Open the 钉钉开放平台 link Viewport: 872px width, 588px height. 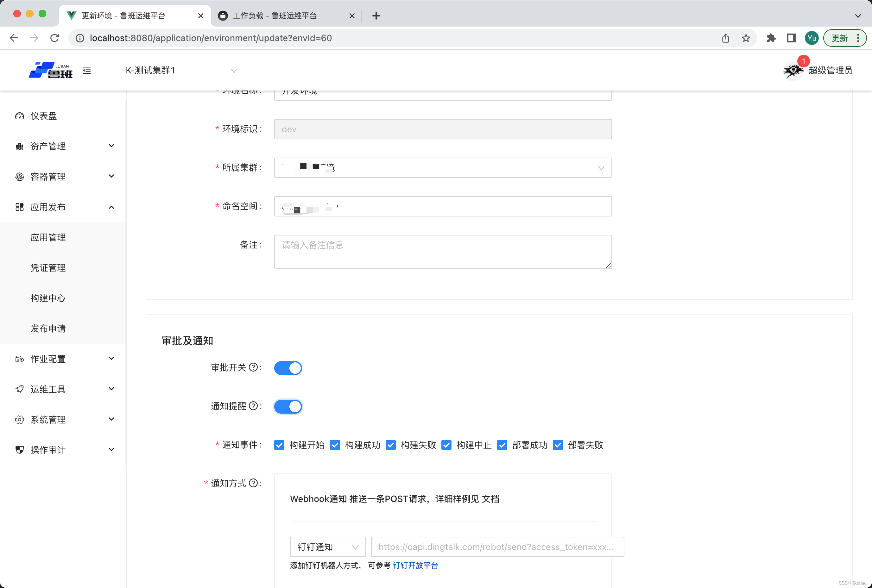[415, 565]
